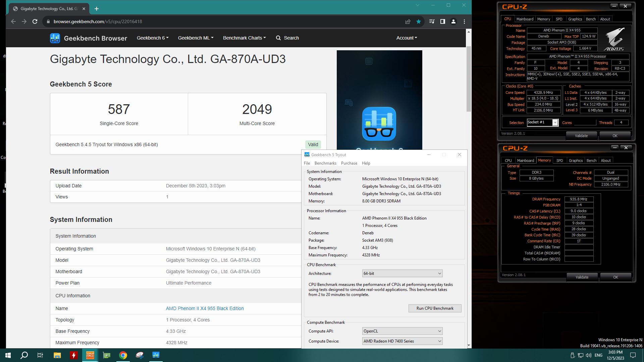This screenshot has height=362, width=644.
Task: Close the Gigabyte Technology browser tab
Action: click(84, 9)
